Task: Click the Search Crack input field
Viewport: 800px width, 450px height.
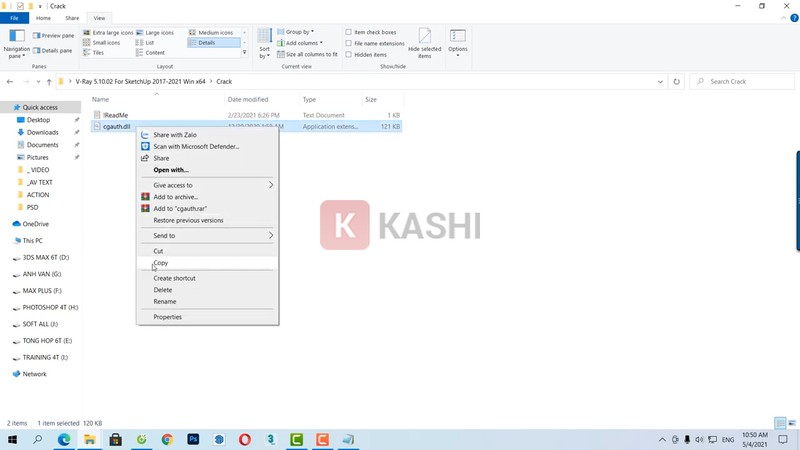Action: click(x=745, y=81)
